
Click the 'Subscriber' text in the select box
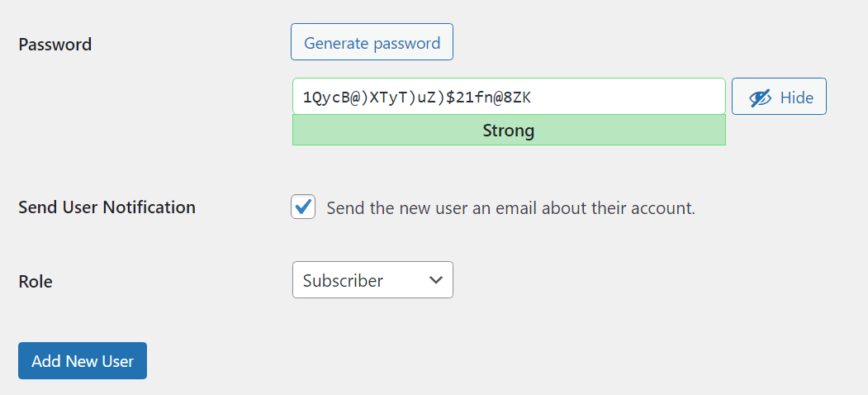(343, 280)
